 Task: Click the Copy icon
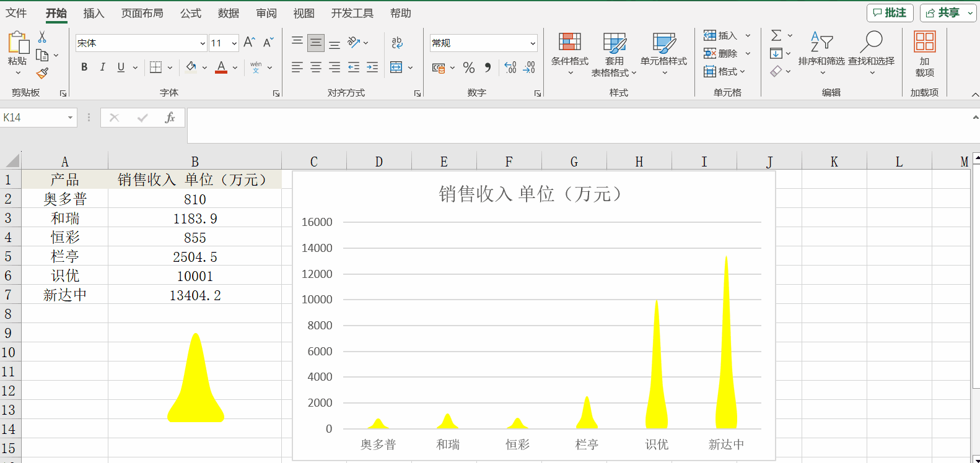coord(42,55)
